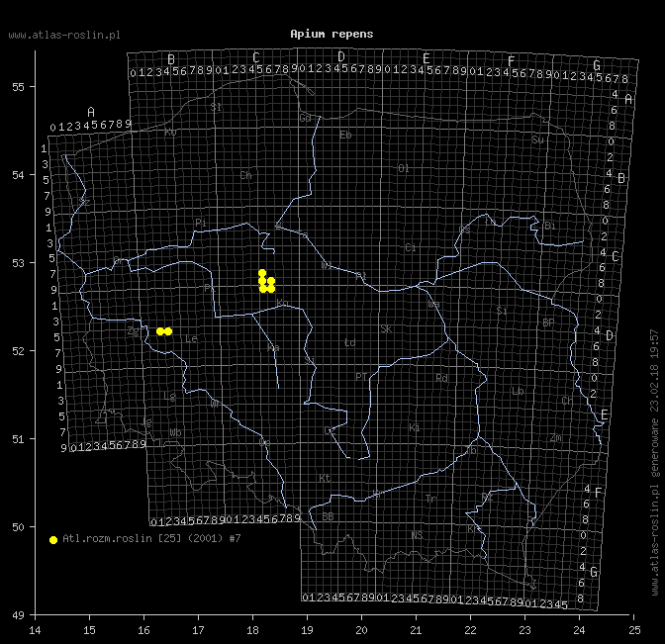
Task: Click longitude label 15 on the bottom axis
Action: (x=89, y=630)
